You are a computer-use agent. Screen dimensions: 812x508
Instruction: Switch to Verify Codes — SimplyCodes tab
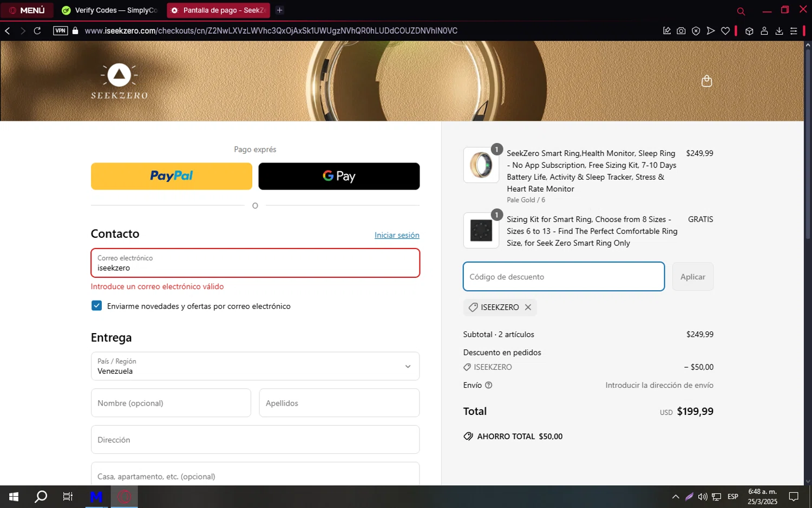pyautogui.click(x=110, y=10)
